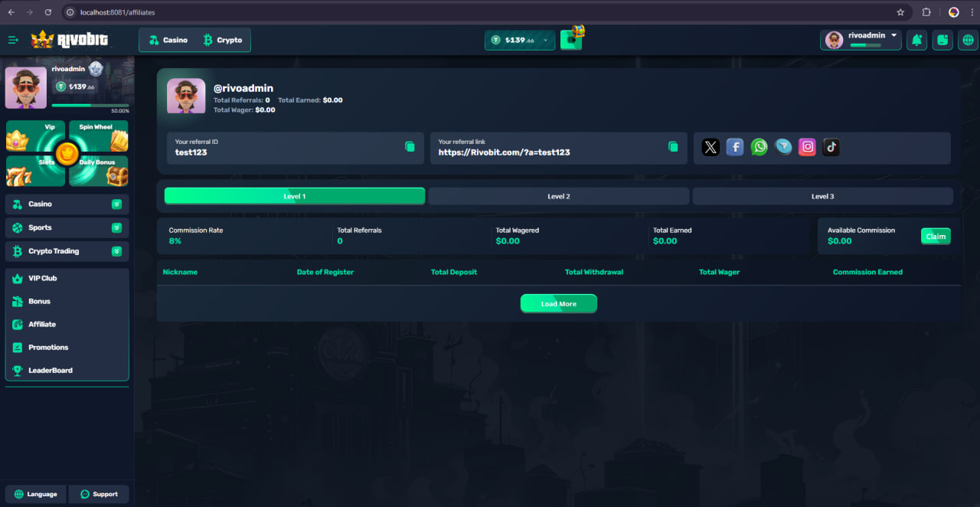Click the Claim commission button
The height and width of the screenshot is (507, 980).
(x=936, y=237)
